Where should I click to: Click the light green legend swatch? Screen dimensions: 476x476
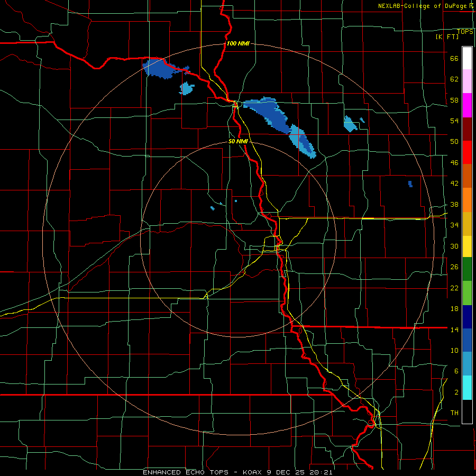pyautogui.click(x=467, y=293)
